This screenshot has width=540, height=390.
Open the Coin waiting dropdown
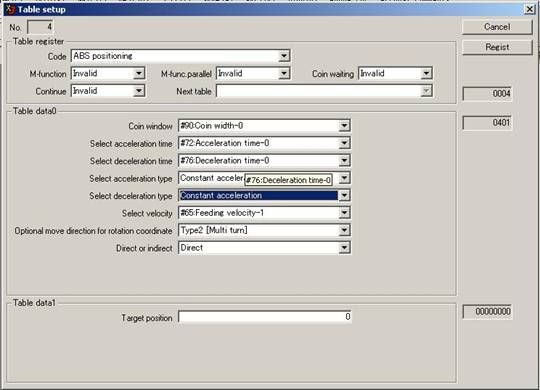(x=426, y=73)
